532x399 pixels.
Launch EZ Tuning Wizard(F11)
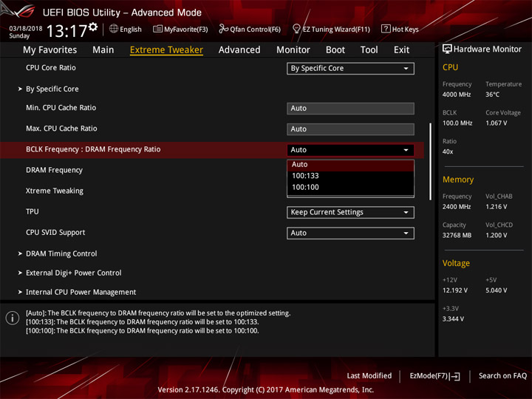tap(331, 29)
